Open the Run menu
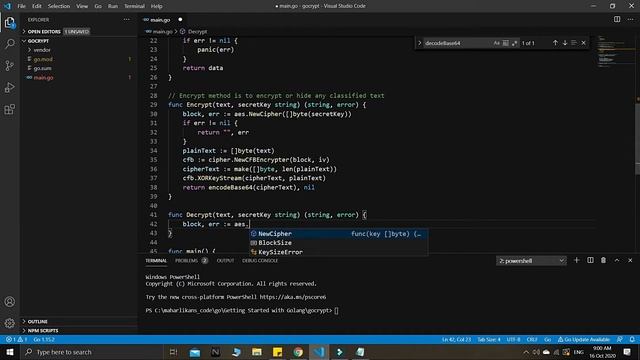 pos(113,6)
